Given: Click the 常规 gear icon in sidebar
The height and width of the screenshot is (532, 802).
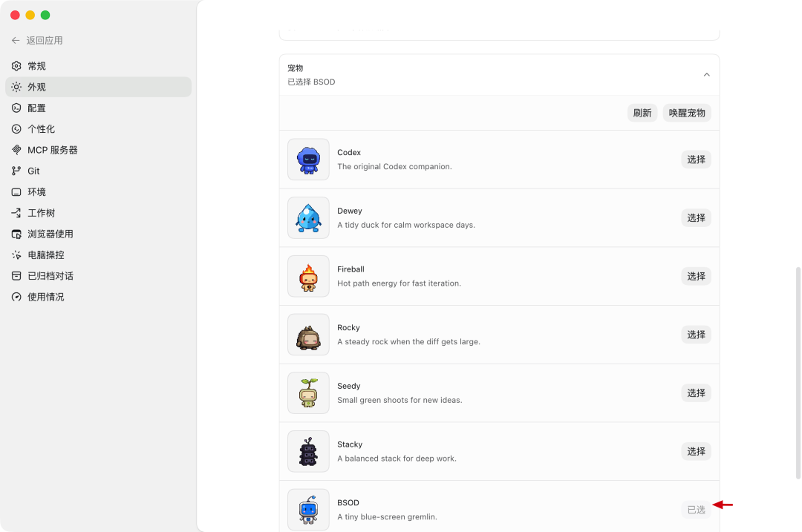Looking at the screenshot, I should click(16, 66).
